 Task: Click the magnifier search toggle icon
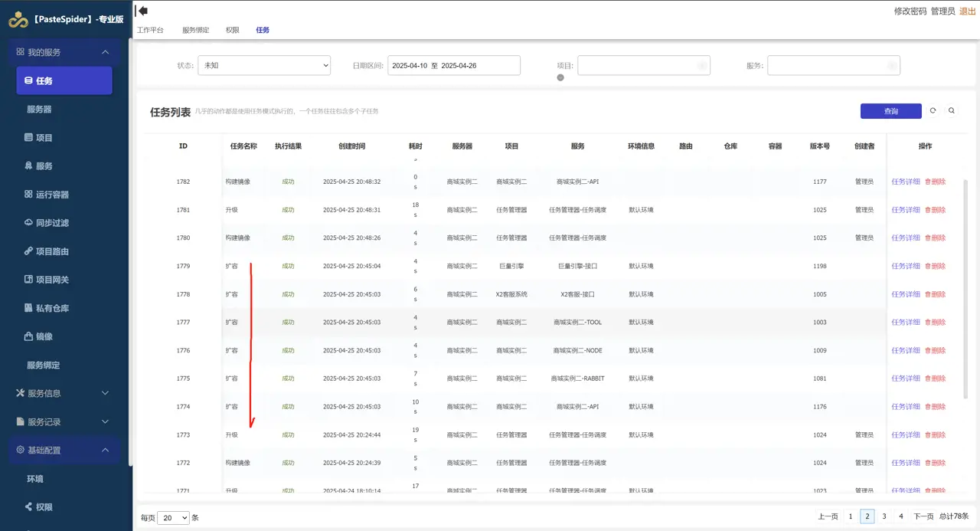point(952,111)
